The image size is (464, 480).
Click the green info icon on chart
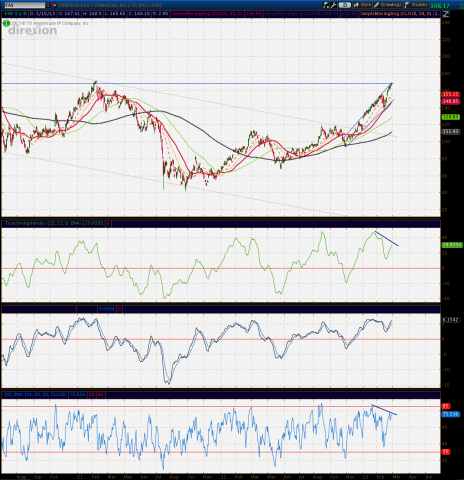[6, 23]
